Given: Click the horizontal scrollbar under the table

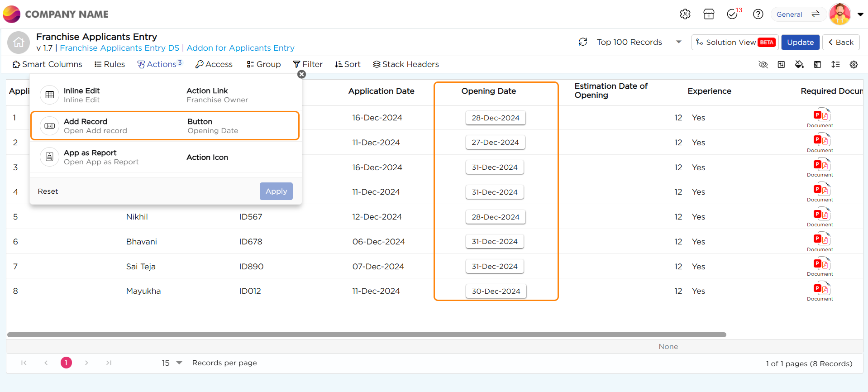Looking at the screenshot, I should pyautogui.click(x=367, y=335).
